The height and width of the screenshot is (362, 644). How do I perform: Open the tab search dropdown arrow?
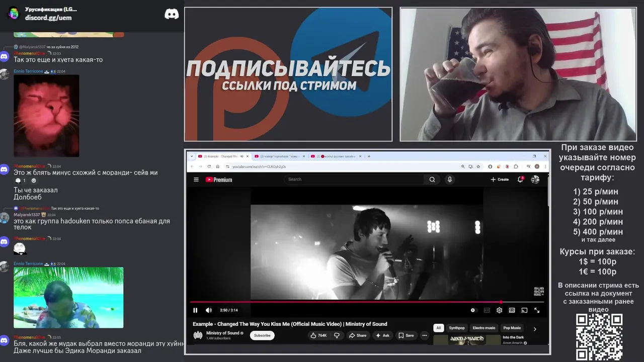[x=191, y=156]
